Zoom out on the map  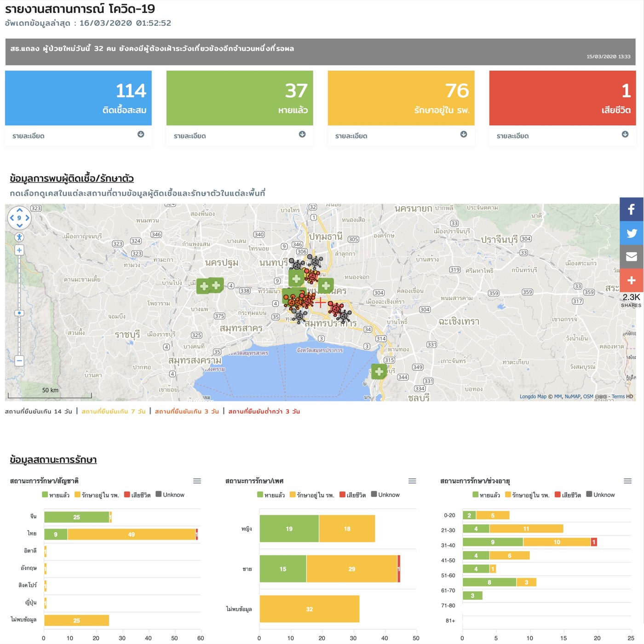[19, 361]
